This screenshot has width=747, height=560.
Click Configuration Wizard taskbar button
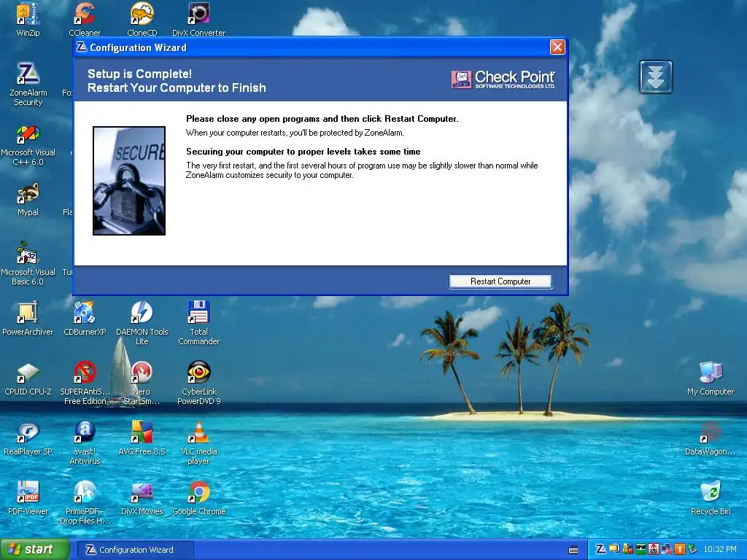(135, 550)
